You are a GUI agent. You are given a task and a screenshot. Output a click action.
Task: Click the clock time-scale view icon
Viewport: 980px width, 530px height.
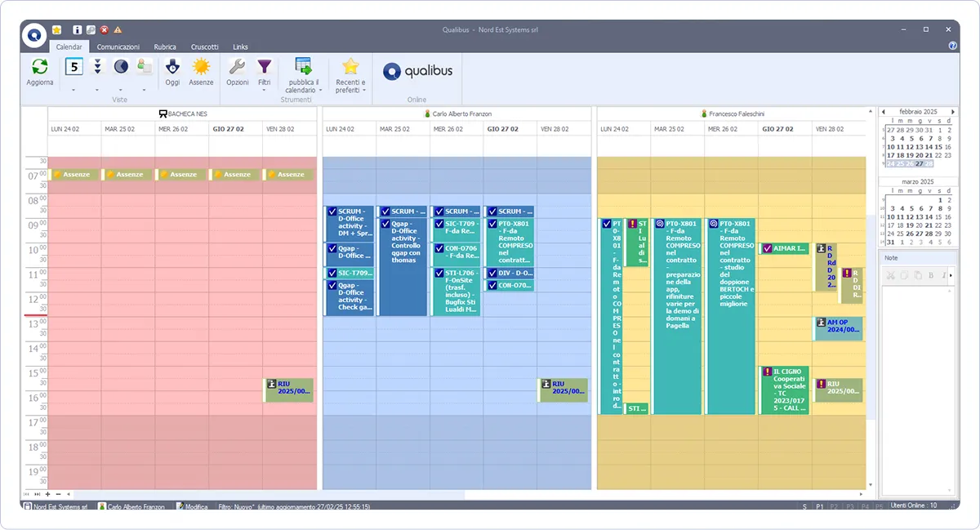[x=121, y=67]
